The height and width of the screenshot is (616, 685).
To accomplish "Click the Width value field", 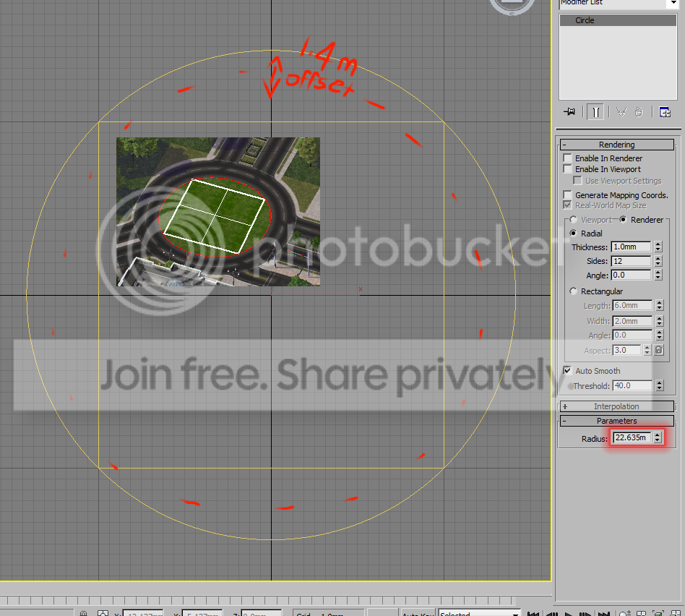I will 632,321.
